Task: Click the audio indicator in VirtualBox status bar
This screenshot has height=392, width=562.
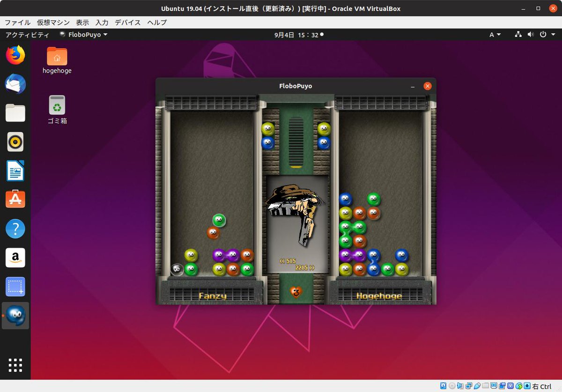Action: pos(460,386)
